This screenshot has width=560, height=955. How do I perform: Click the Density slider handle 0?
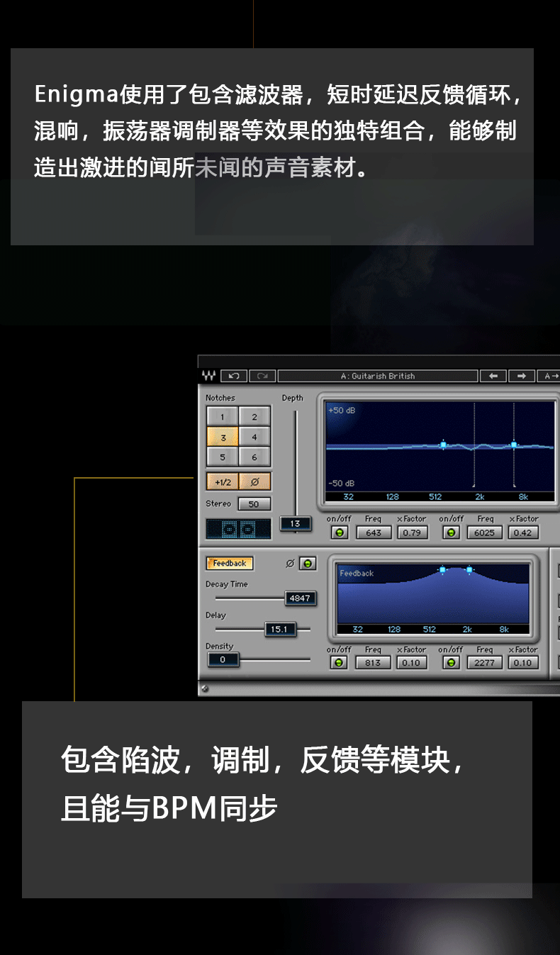tap(223, 659)
